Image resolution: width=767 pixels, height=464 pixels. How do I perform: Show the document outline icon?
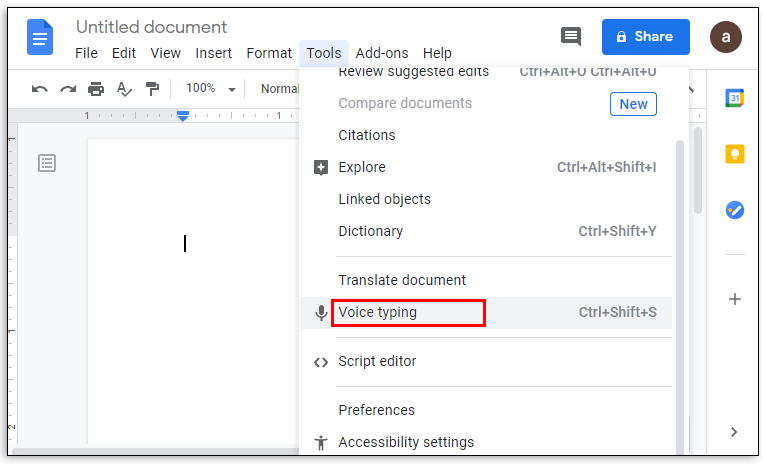[x=47, y=163]
